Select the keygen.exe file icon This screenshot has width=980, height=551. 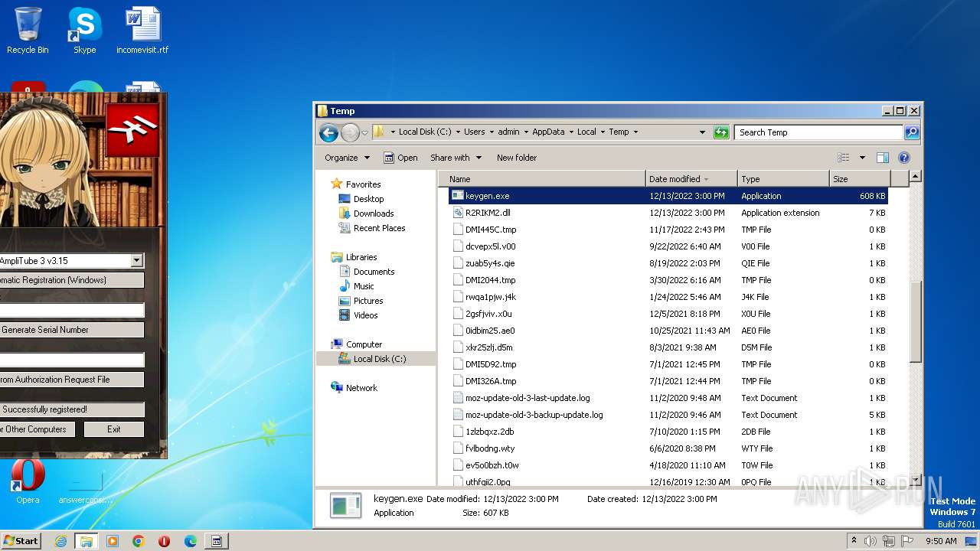pos(458,196)
